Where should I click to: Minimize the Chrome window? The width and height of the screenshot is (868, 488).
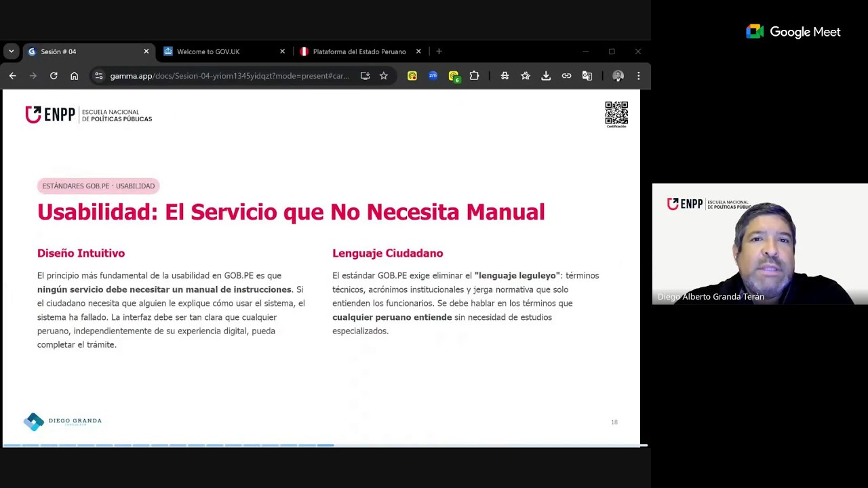click(585, 52)
